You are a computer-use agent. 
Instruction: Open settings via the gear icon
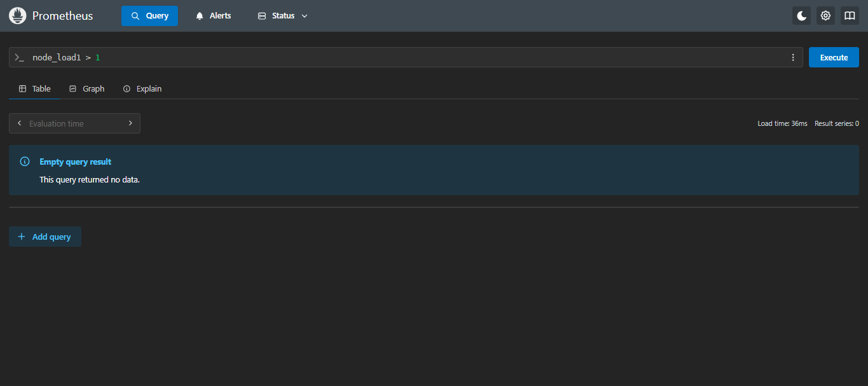pyautogui.click(x=825, y=16)
